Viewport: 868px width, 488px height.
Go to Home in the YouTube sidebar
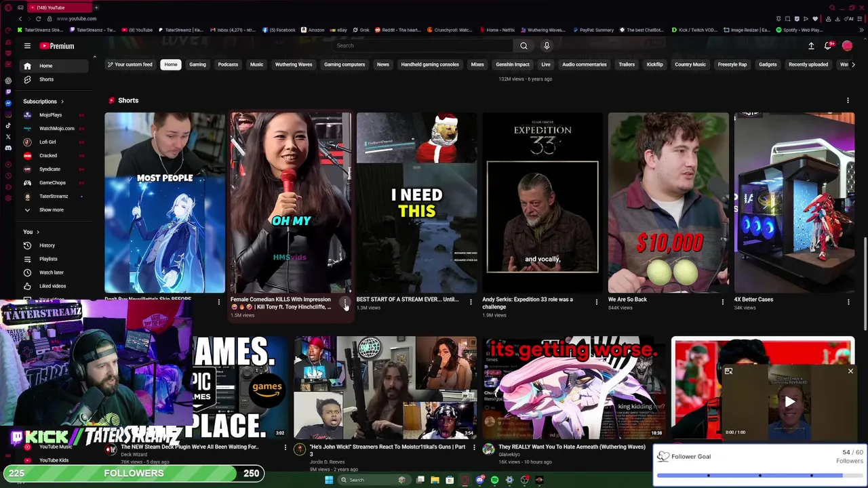click(x=55, y=66)
